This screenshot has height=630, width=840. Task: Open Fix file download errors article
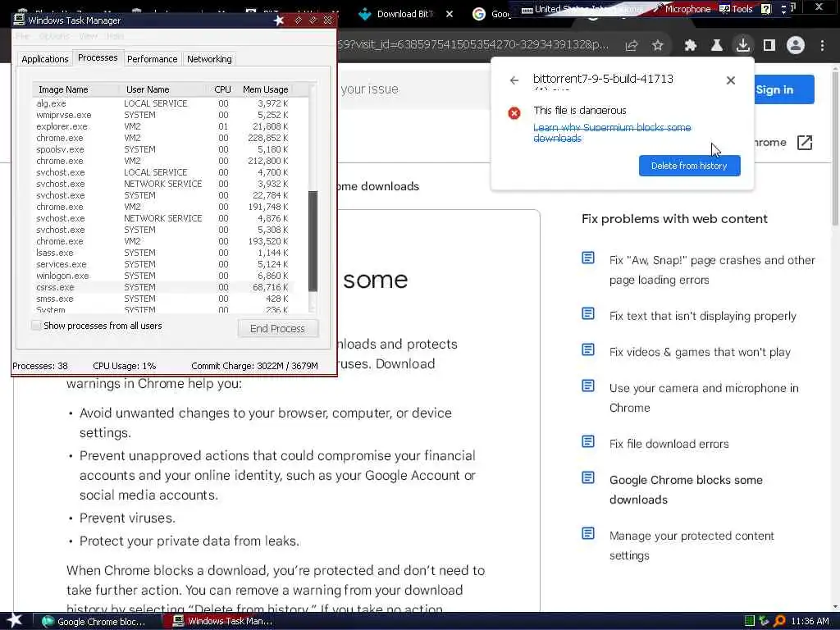click(x=669, y=444)
